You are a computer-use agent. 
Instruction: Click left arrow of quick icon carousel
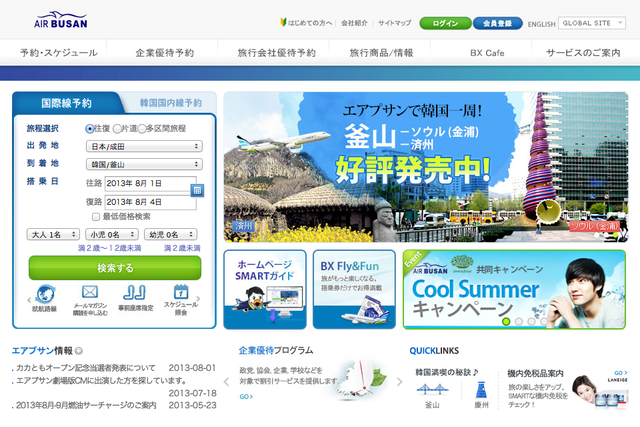click(29, 300)
